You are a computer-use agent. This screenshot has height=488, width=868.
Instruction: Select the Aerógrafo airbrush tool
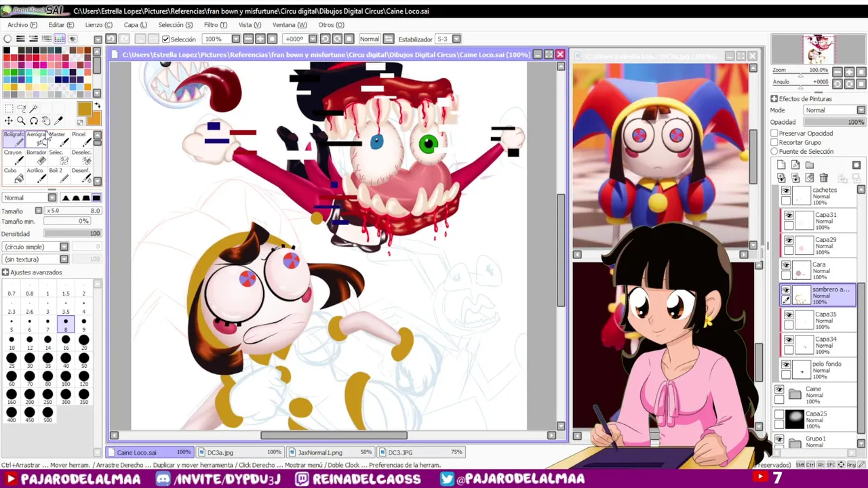click(x=36, y=139)
